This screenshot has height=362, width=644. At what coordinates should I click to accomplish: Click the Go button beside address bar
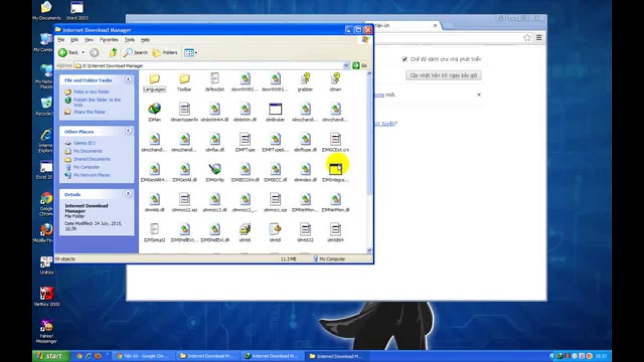360,65
